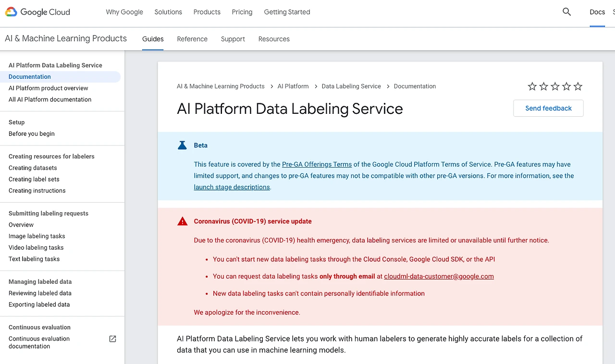Image resolution: width=615 pixels, height=364 pixels.
Task: Open the Pre-GA Offerings Terms link
Action: click(317, 164)
